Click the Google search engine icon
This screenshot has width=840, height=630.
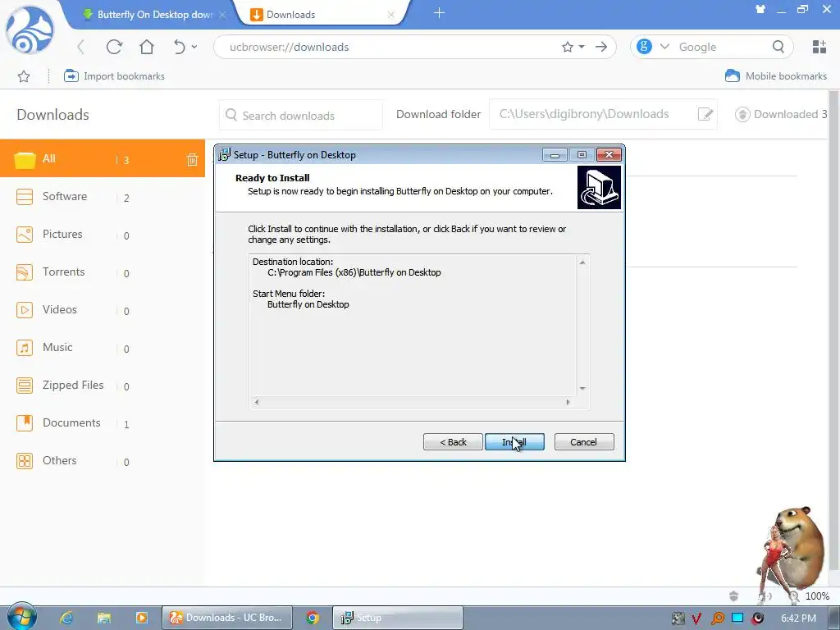point(644,47)
